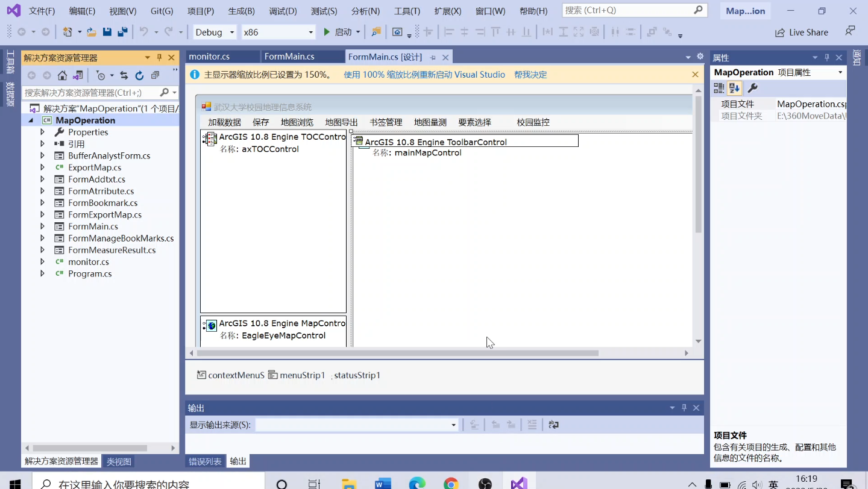
Task: Switch to the 类视图 class view tab
Action: point(119,461)
